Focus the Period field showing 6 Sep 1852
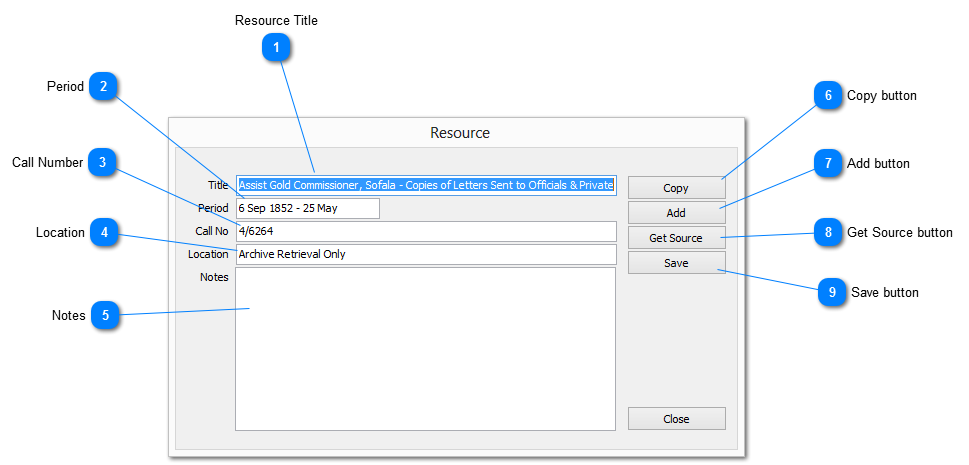The height and width of the screenshot is (465, 969). tap(307, 208)
